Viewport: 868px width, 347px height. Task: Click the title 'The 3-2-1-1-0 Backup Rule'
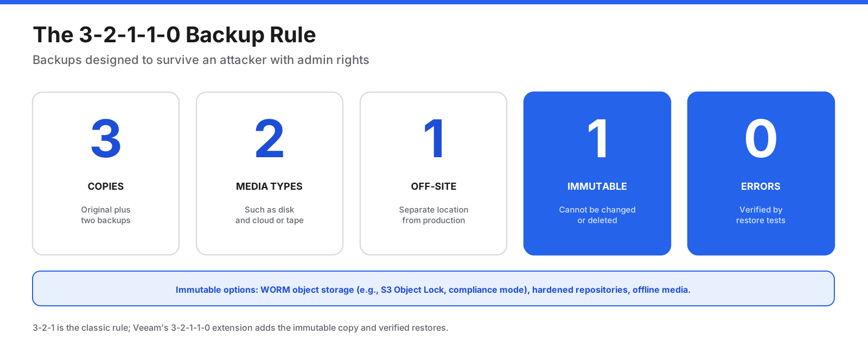[x=174, y=35]
